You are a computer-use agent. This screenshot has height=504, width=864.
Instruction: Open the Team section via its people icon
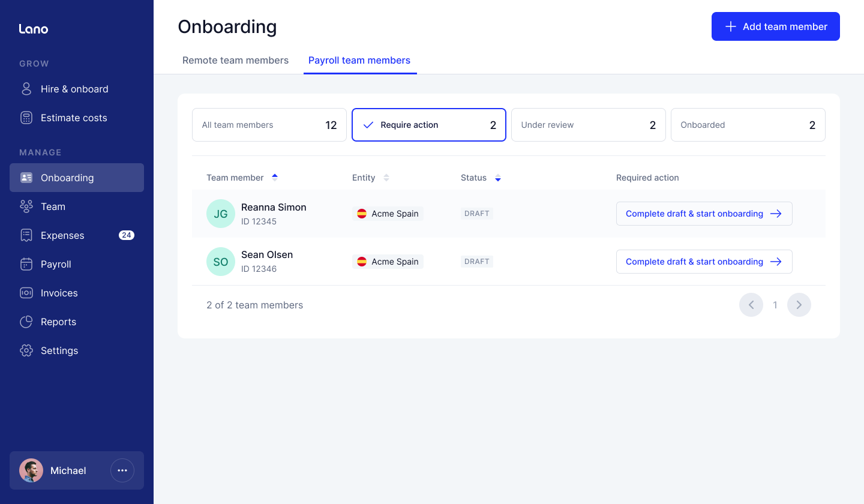pyautogui.click(x=26, y=206)
